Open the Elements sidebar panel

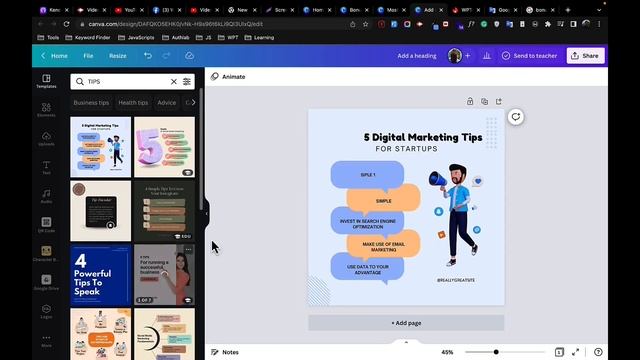pos(46,110)
